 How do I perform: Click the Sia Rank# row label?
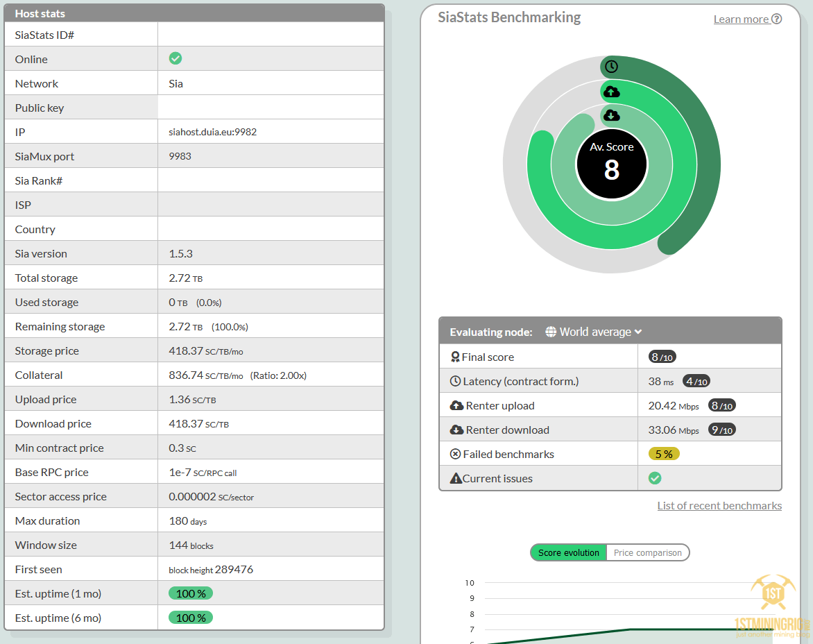(39, 180)
